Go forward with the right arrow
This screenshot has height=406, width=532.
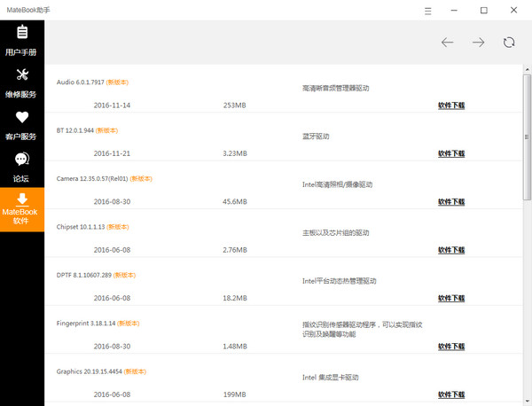pos(478,43)
